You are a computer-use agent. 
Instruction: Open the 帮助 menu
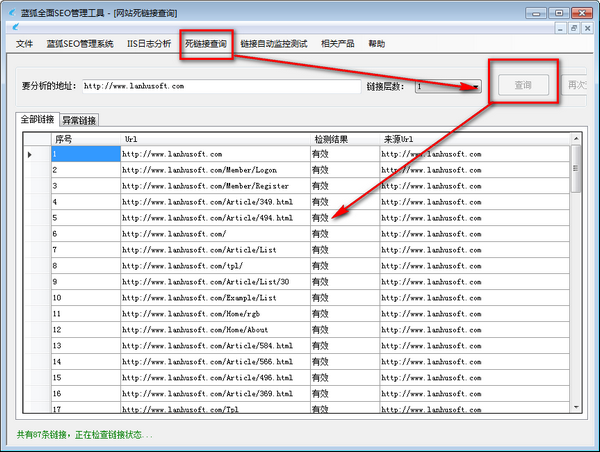tap(376, 44)
